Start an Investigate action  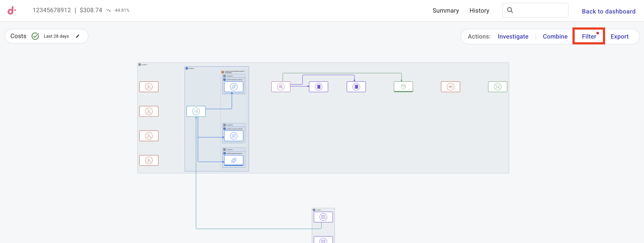click(x=513, y=36)
